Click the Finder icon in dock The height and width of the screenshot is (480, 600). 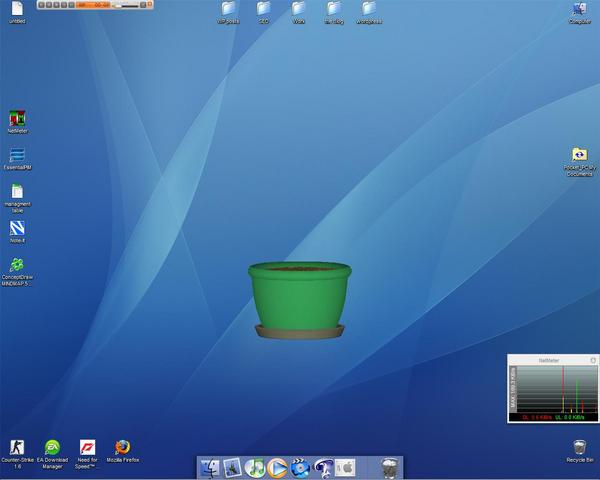point(210,468)
